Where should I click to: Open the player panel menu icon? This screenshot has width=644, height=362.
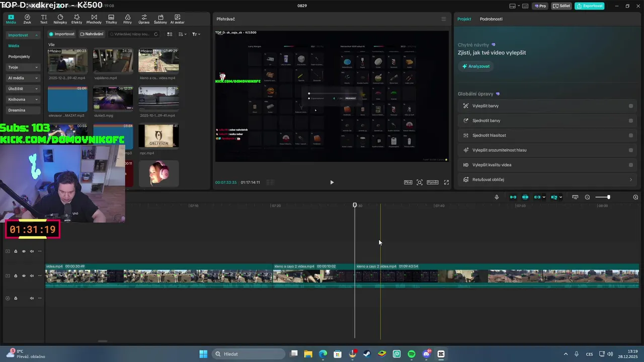pyautogui.click(x=443, y=19)
